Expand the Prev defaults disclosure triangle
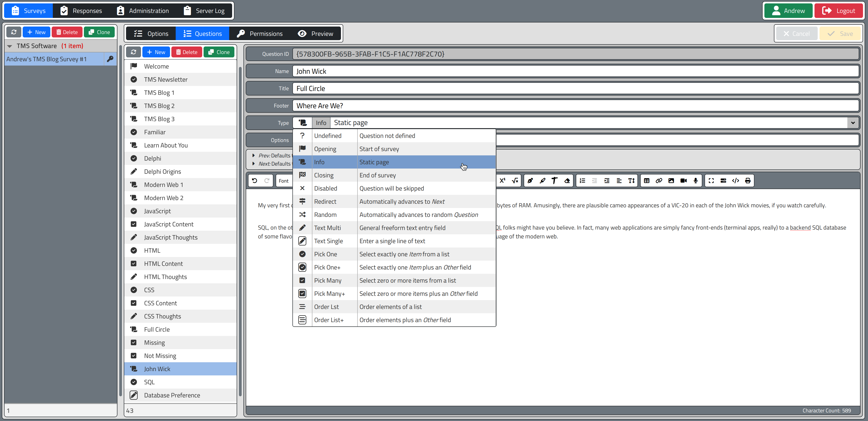The width and height of the screenshot is (868, 421). pos(253,155)
